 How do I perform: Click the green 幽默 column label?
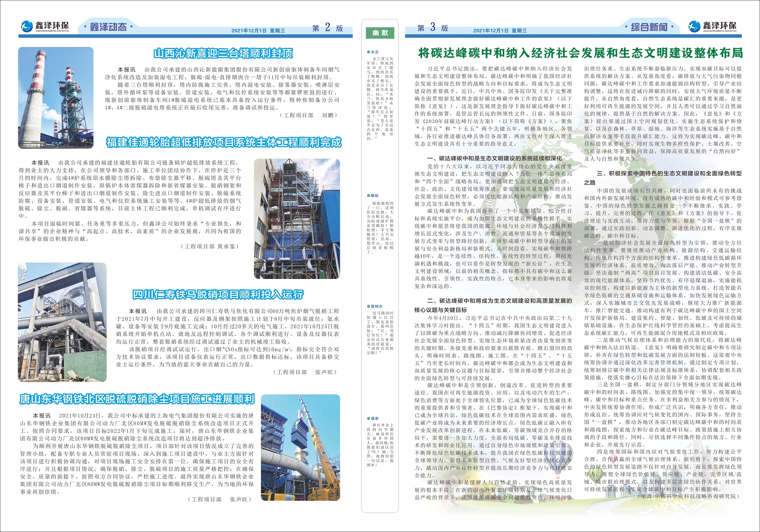click(380, 33)
